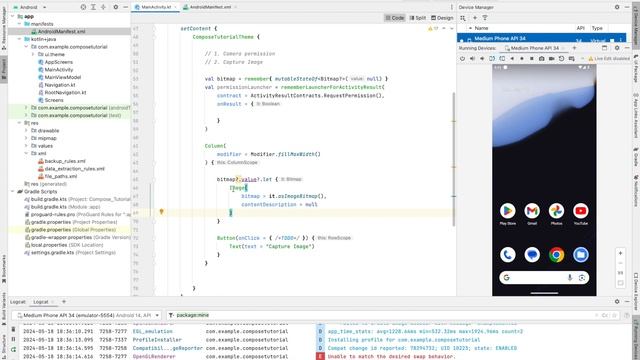This screenshot has width=640, height=360.
Task: Click the expand all icon in Project panel
Action: [x=93, y=7]
